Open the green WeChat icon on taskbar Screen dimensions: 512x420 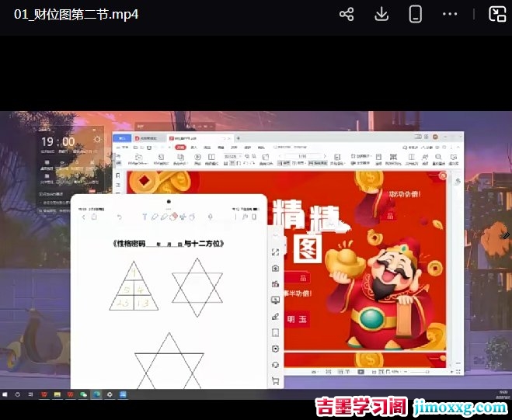click(x=84, y=394)
